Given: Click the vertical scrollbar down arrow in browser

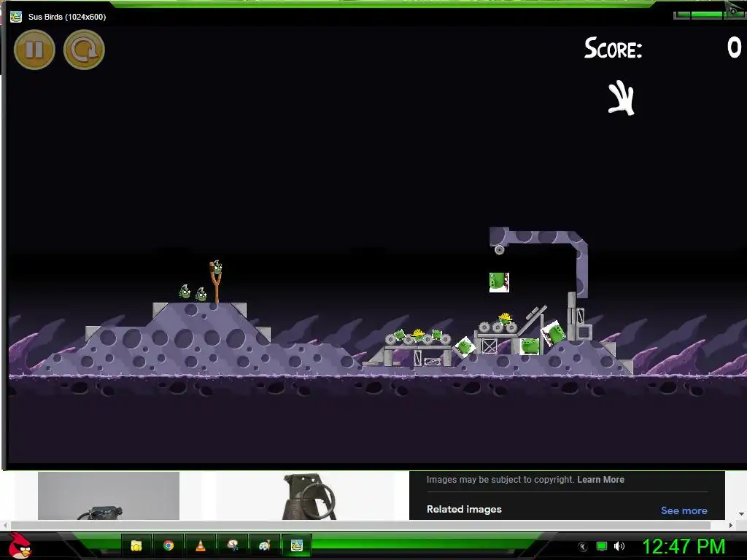Looking at the screenshot, I should click(741, 514).
